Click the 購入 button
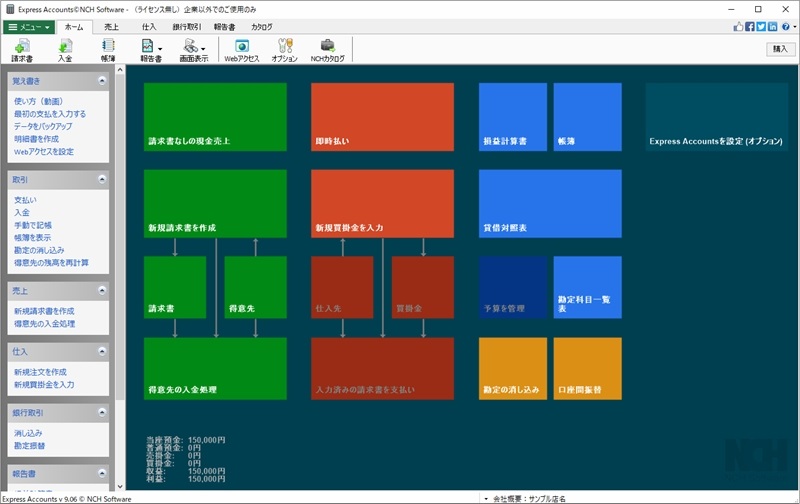The width and height of the screenshot is (800, 504). click(x=780, y=49)
